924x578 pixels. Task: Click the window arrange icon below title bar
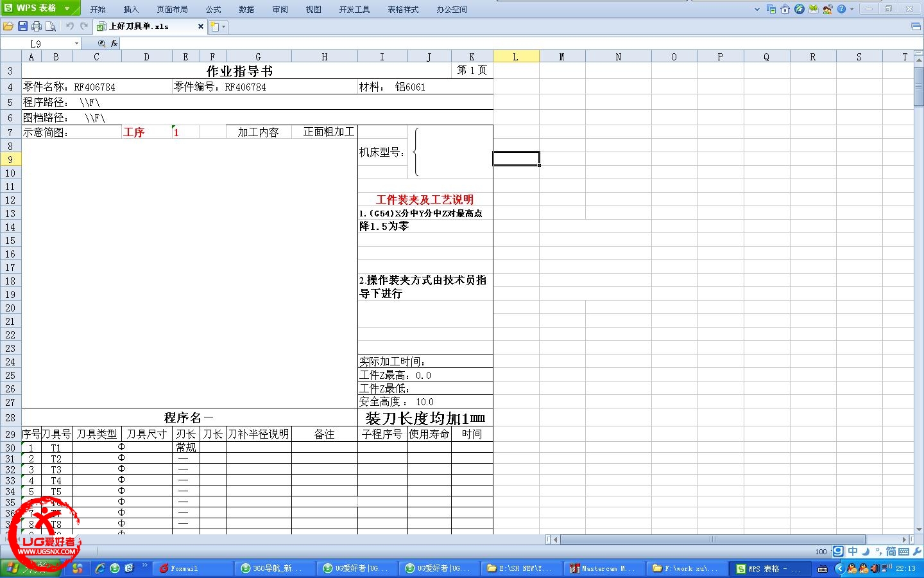pos(916,26)
